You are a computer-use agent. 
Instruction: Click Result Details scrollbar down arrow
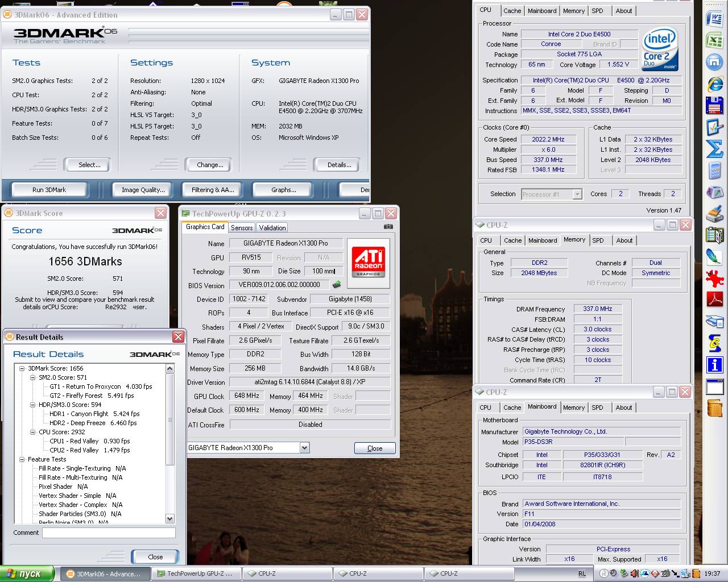click(x=169, y=518)
